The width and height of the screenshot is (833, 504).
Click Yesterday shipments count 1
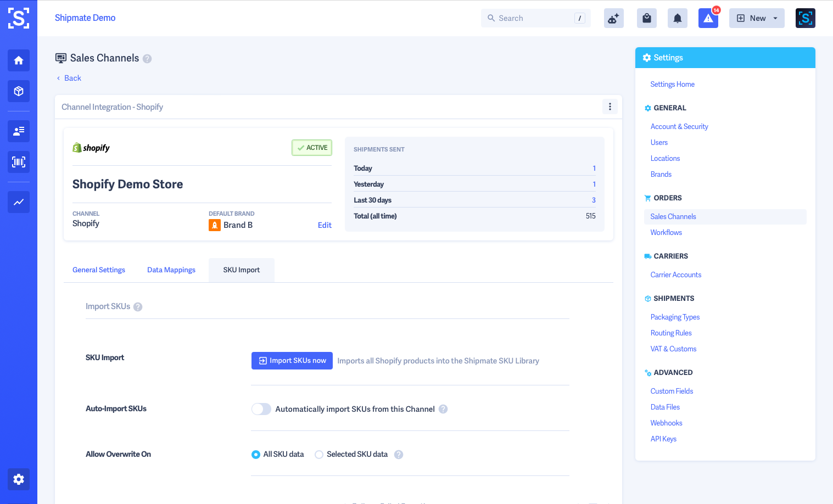point(594,184)
